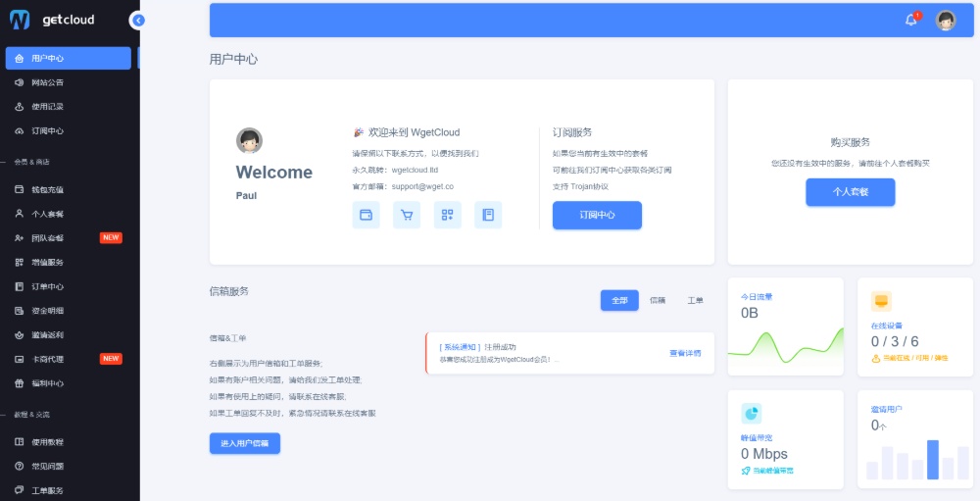980x501 pixels.
Task: Go to 用户中心 in the sidebar
Action: tap(69, 58)
